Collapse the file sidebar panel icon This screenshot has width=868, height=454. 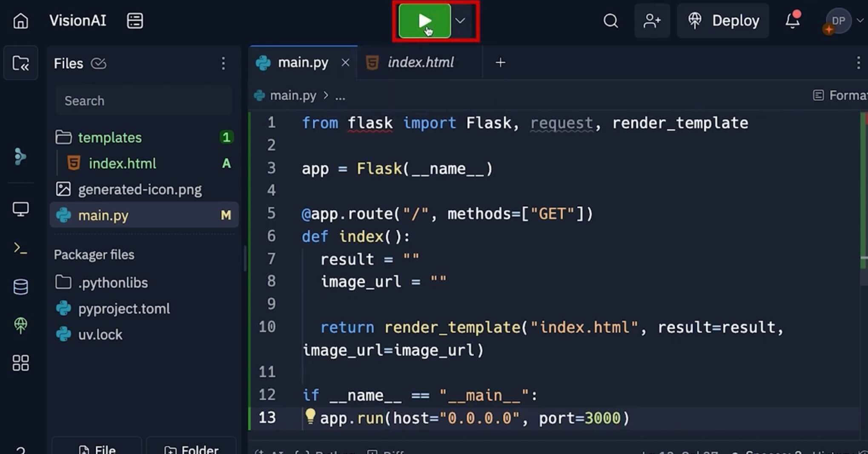(20, 63)
